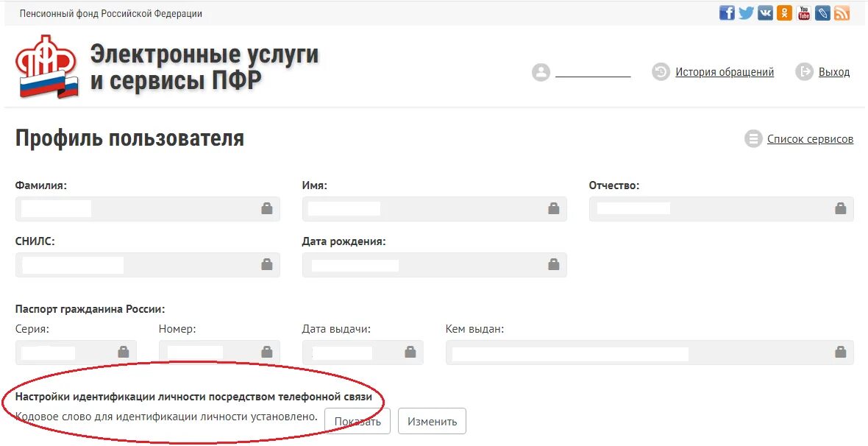Click the user avatar icon
The width and height of the screenshot is (868, 446).
[x=541, y=72]
